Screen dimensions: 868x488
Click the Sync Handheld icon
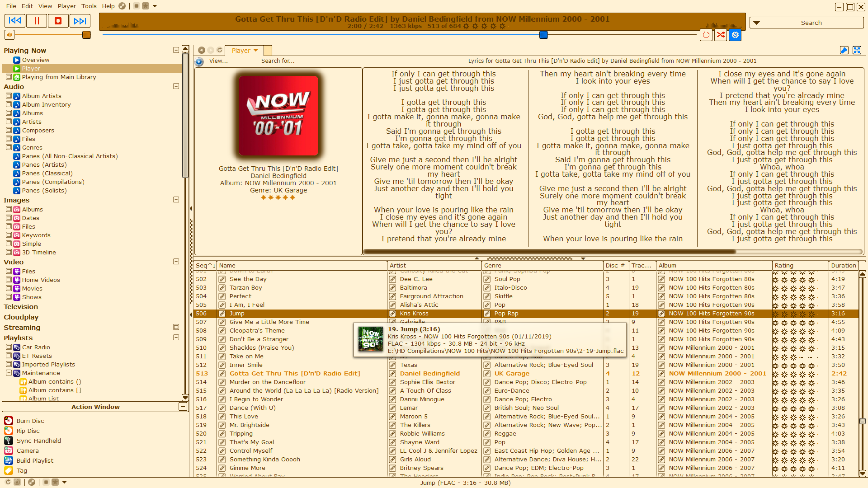coord(9,441)
